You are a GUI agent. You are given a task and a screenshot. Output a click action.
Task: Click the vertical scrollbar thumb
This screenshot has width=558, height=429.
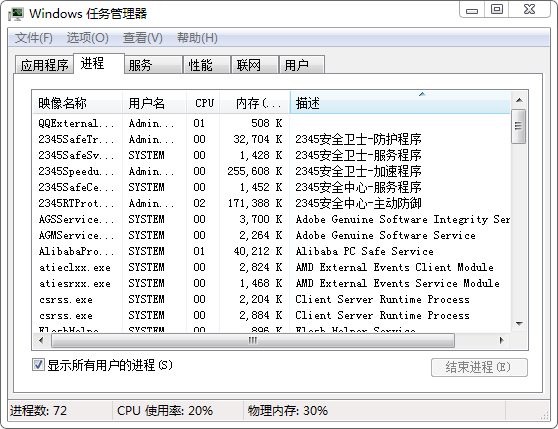coord(518,126)
